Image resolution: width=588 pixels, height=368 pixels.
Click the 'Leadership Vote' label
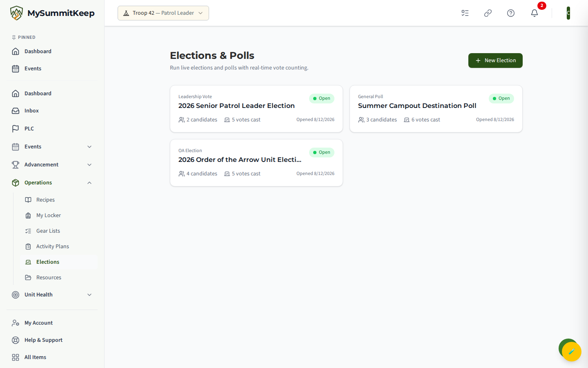[195, 97]
